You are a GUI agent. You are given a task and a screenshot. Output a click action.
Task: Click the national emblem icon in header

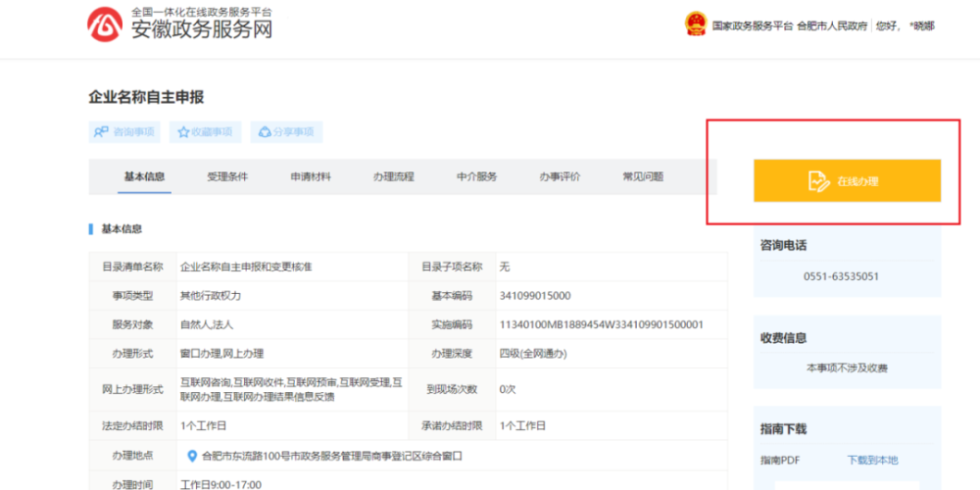coord(696,25)
